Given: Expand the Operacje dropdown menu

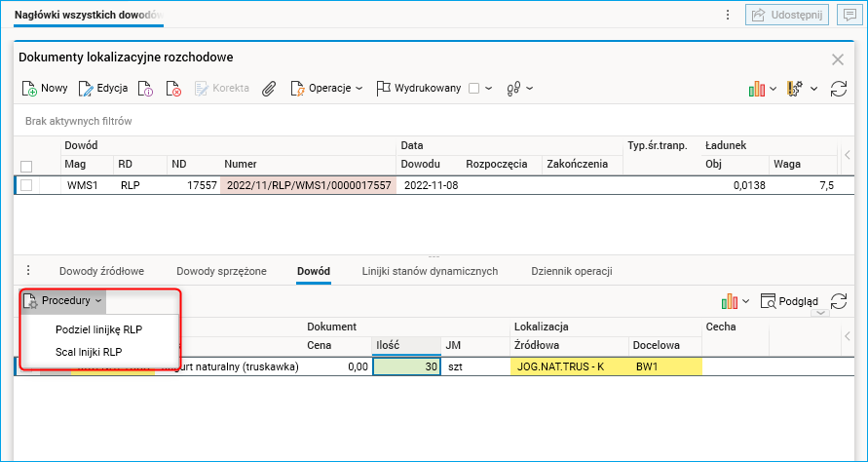Looking at the screenshot, I should (326, 89).
